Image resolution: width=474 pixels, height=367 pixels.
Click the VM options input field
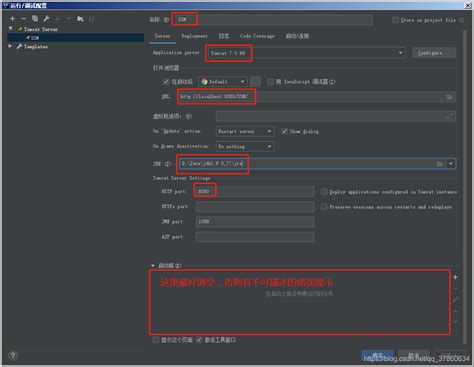pyautogui.click(x=336, y=116)
